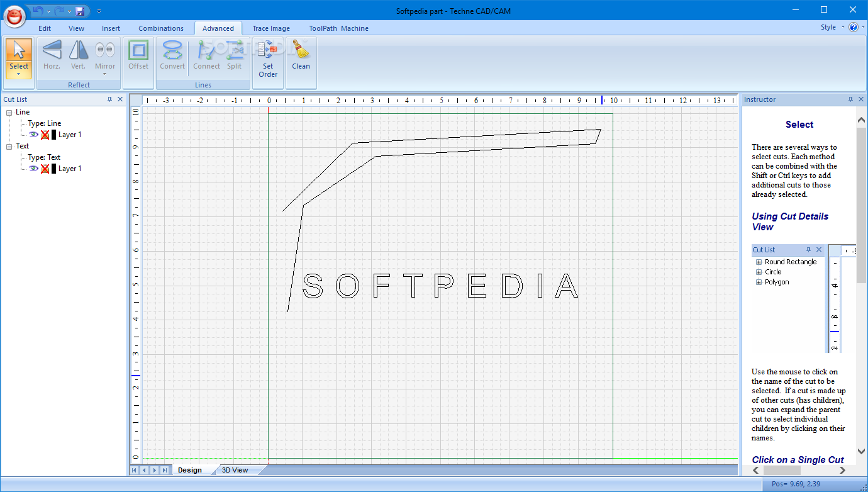The height and width of the screenshot is (492, 868).
Task: Click the red-crossed icon under Line
Action: click(x=45, y=135)
